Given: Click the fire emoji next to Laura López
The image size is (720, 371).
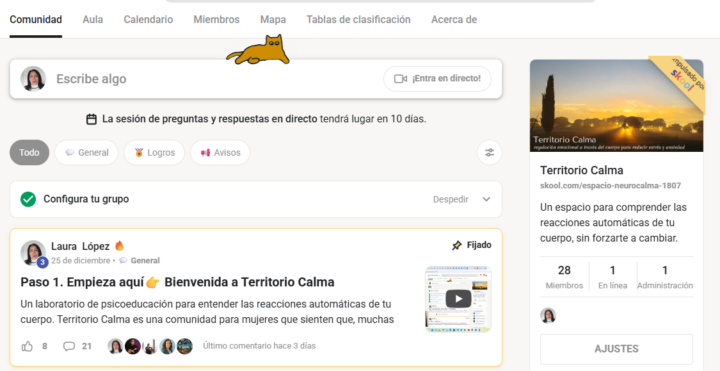Looking at the screenshot, I should point(119,246).
